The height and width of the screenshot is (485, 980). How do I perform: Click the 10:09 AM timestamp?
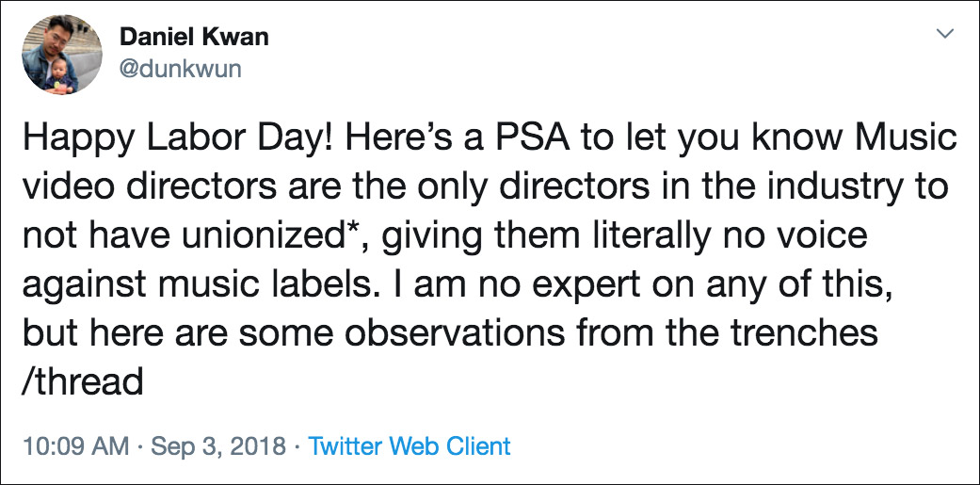(x=74, y=445)
